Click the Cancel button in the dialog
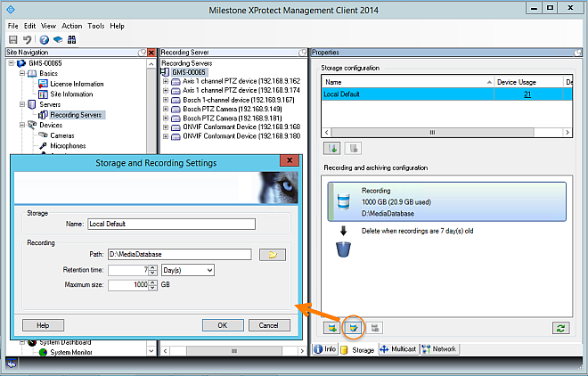Screen dimensions: 588x376 click(268, 325)
